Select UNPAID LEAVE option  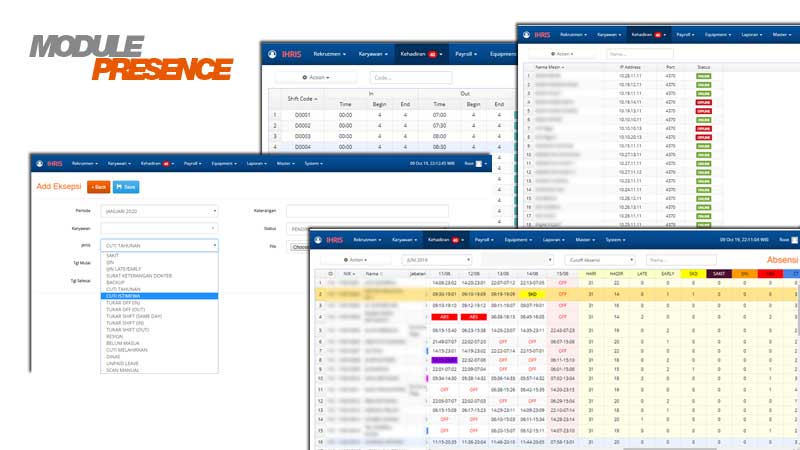coord(159,363)
